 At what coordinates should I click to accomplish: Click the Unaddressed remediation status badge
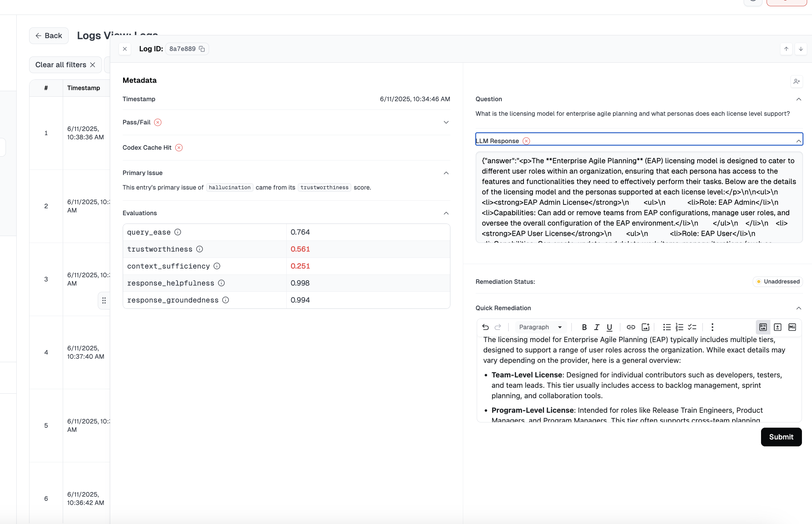click(778, 282)
